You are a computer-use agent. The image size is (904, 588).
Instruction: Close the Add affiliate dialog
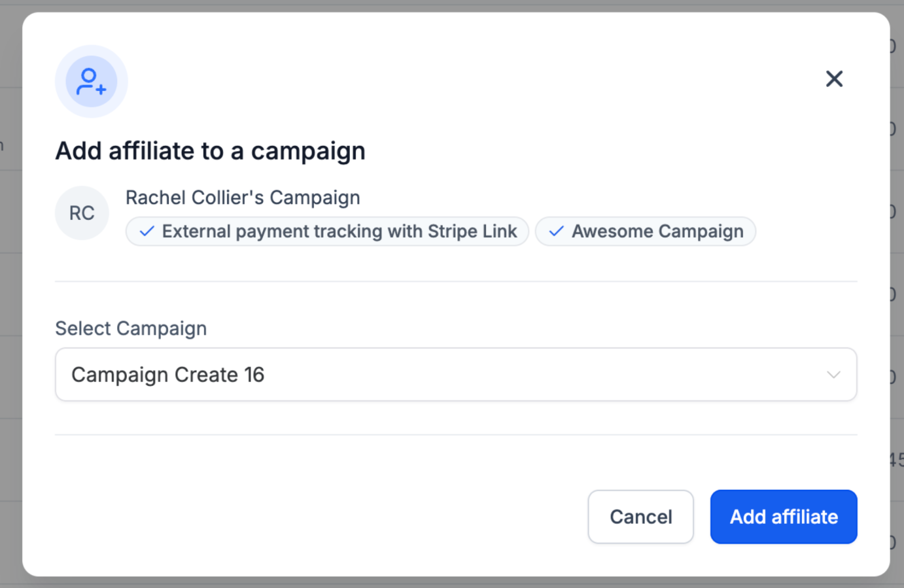tap(834, 79)
